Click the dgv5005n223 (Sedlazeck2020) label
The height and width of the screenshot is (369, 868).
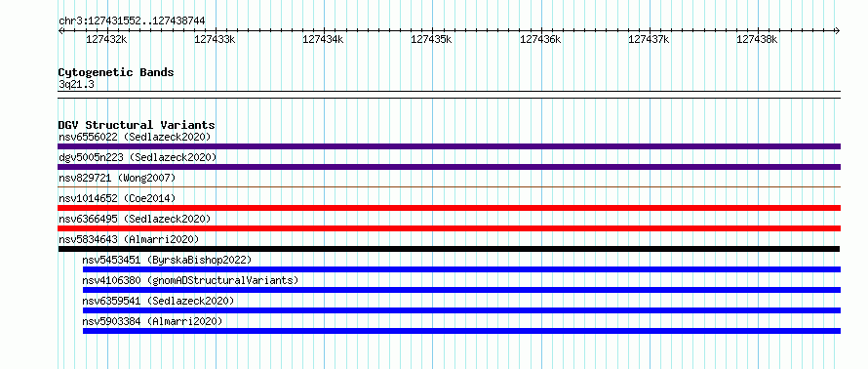click(138, 157)
